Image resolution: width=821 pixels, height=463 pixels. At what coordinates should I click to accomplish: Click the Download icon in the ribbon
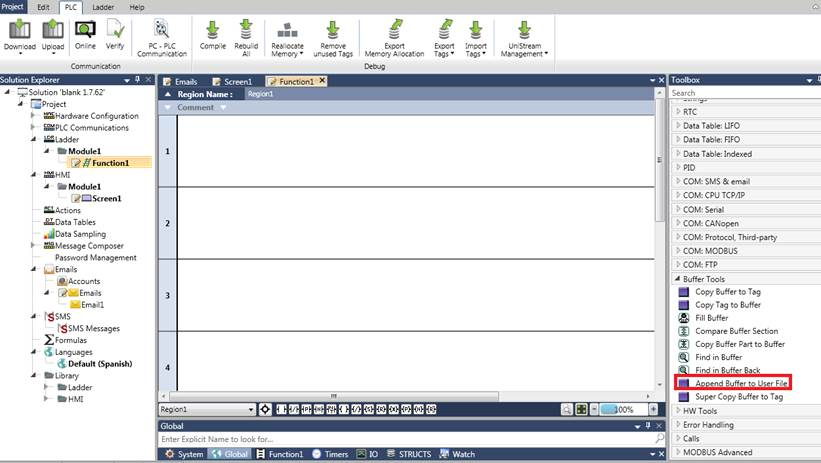19,35
